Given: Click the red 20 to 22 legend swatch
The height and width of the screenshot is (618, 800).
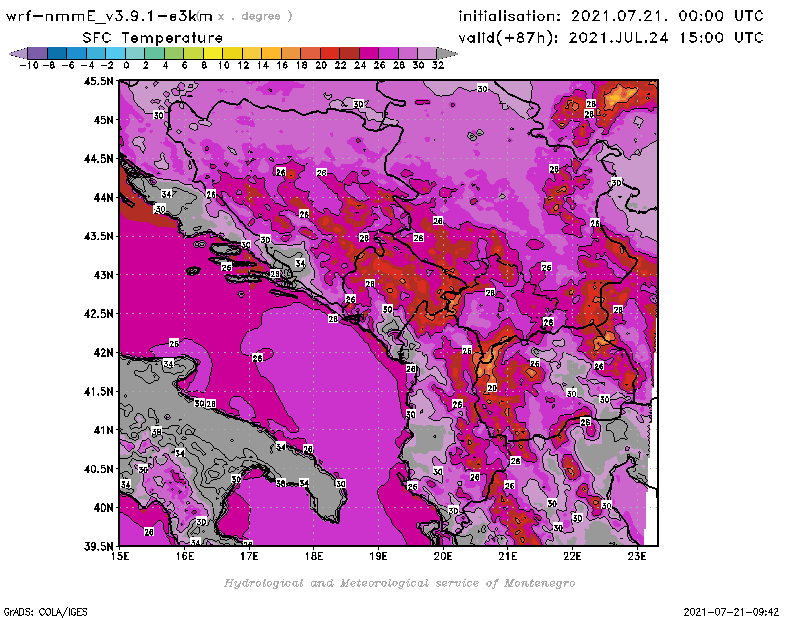Looking at the screenshot, I should click(330, 53).
